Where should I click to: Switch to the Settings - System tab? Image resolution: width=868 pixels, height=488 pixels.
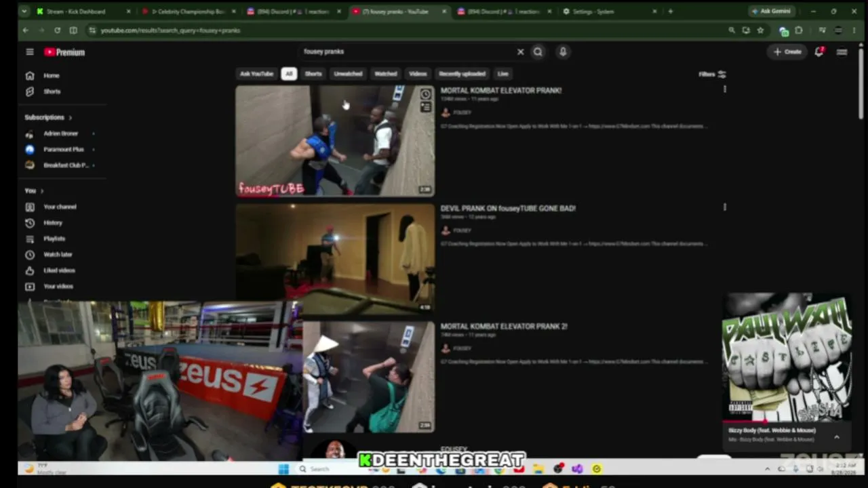[x=609, y=12]
